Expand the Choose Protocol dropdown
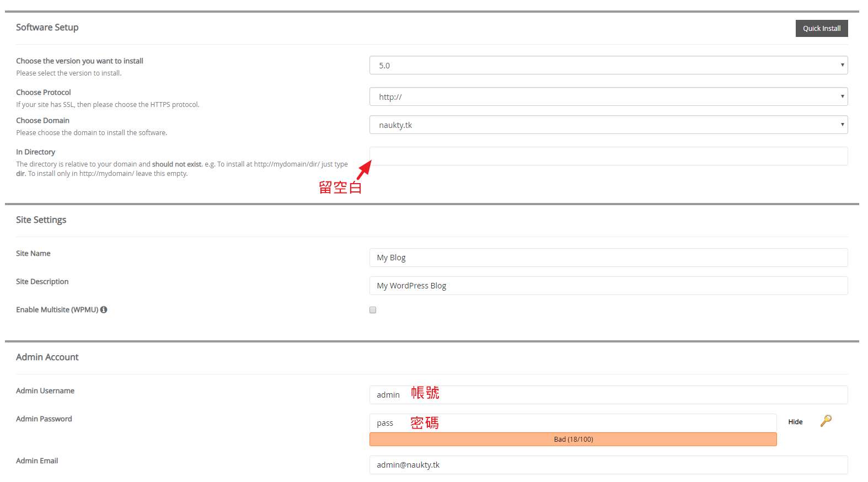This screenshot has width=868, height=482. (608, 97)
